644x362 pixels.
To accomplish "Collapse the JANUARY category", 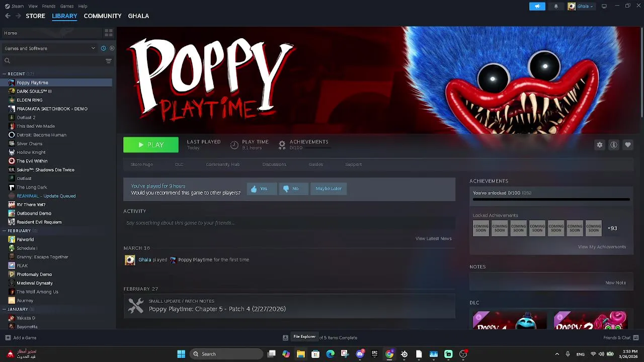I will [x=4, y=309].
